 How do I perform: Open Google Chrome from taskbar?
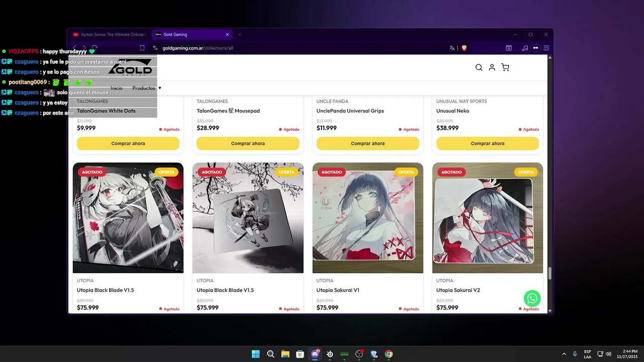pyautogui.click(x=388, y=354)
